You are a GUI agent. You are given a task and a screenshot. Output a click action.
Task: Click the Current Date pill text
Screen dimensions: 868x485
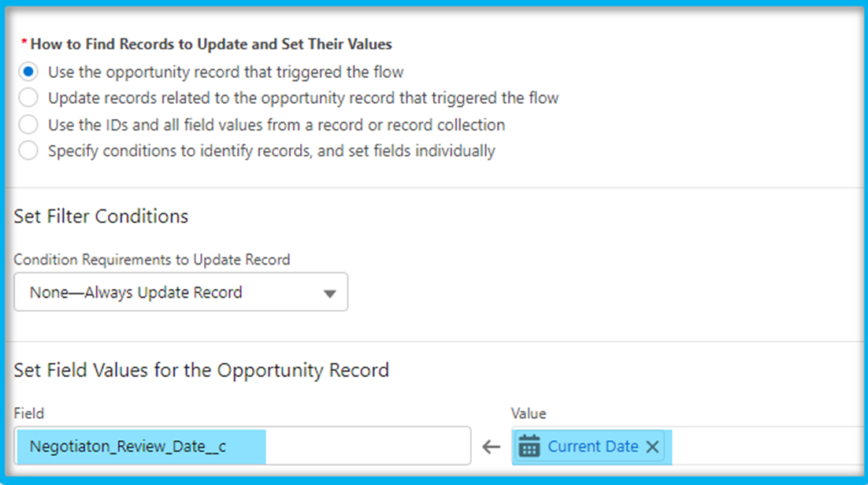[x=593, y=446]
